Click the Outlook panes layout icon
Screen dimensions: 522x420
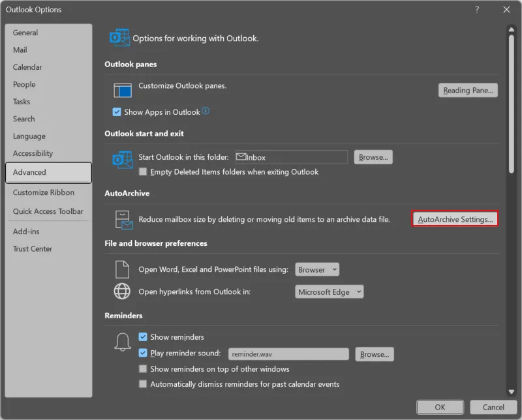pyautogui.click(x=123, y=90)
